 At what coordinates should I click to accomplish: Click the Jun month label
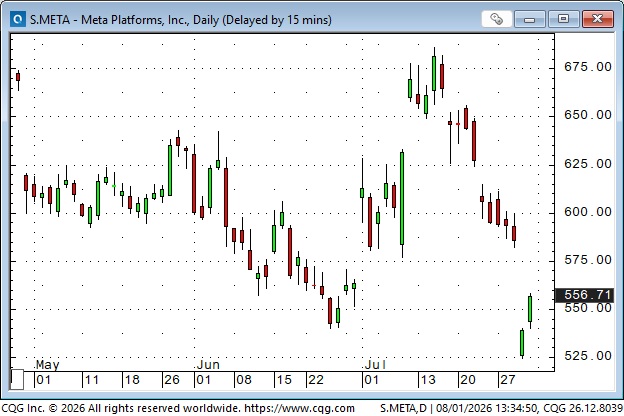(x=208, y=365)
